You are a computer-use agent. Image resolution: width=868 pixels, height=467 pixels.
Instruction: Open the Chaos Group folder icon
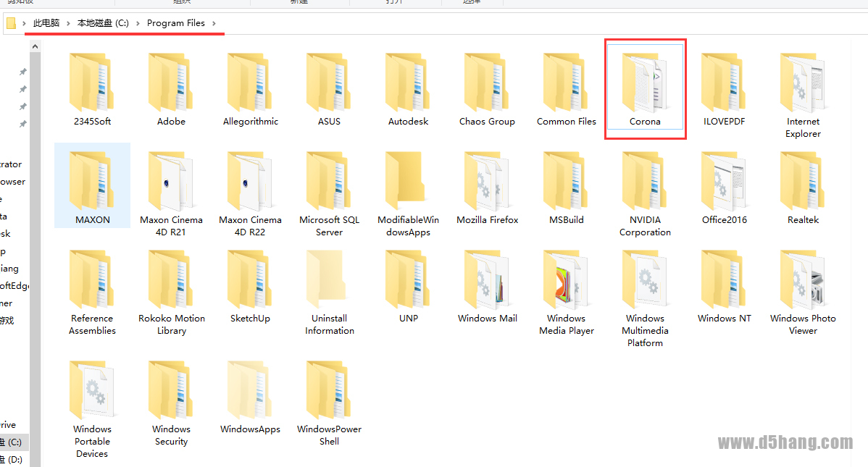point(487,83)
